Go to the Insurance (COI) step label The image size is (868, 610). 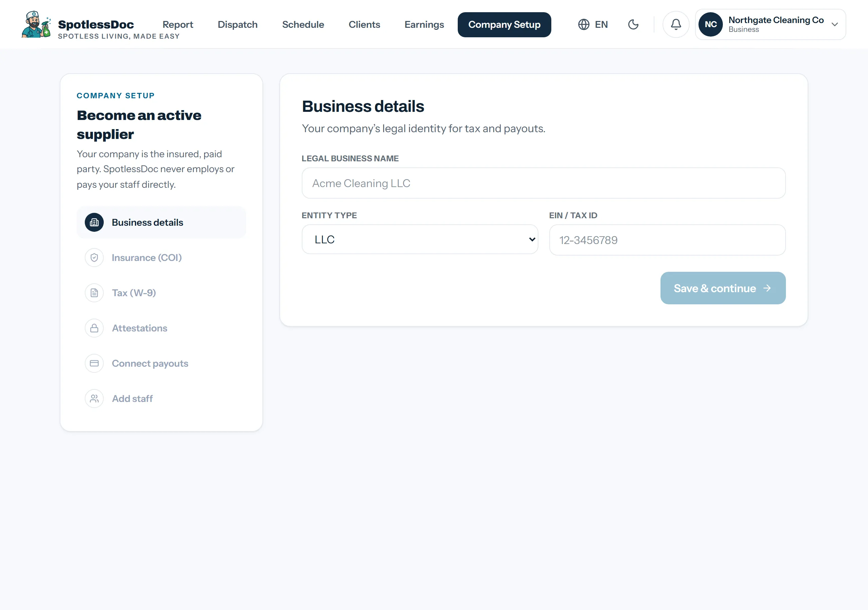tap(147, 258)
